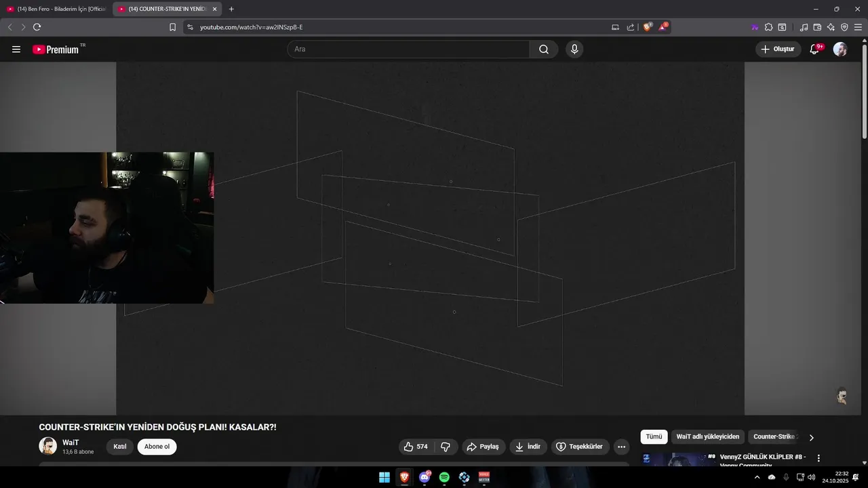
Task: Close the COUNTER-STRIKE'IN YENİDEN tab
Action: [214, 9]
